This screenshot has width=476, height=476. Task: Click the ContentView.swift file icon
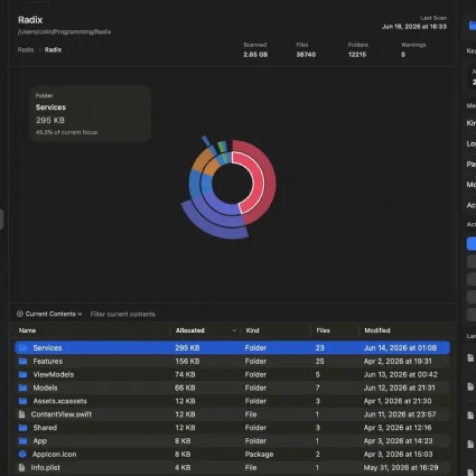pos(21,414)
